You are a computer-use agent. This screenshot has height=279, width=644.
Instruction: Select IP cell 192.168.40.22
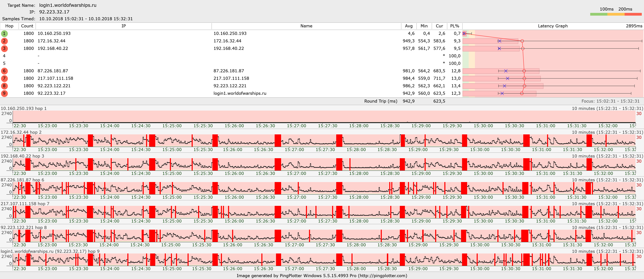pyautogui.click(x=53, y=48)
